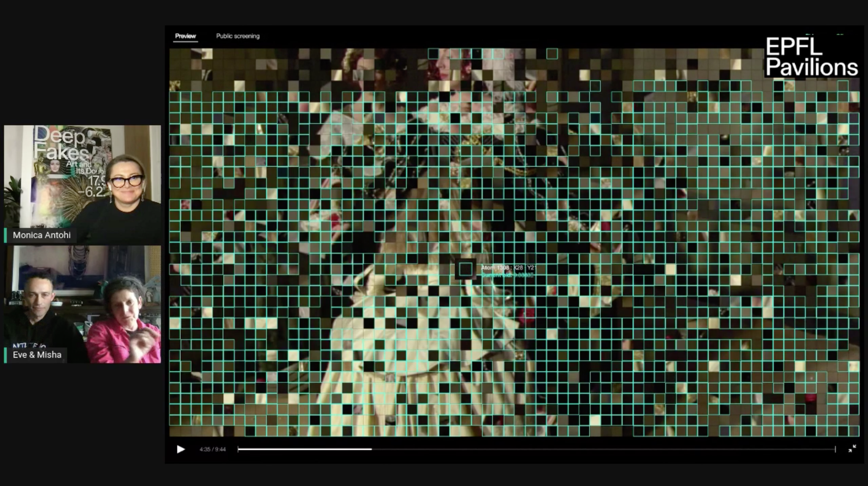Click the EPFL Pavilions logo

click(x=811, y=57)
